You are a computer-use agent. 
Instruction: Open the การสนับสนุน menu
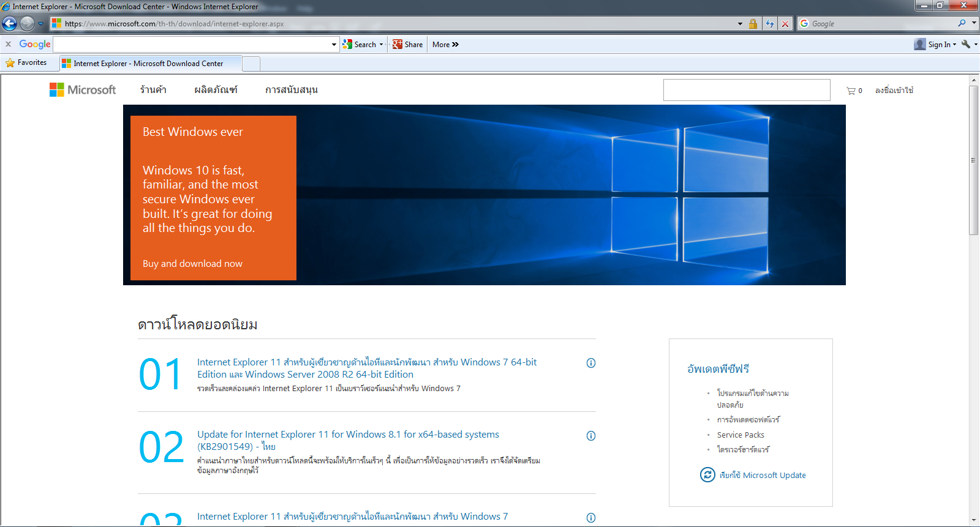click(291, 90)
